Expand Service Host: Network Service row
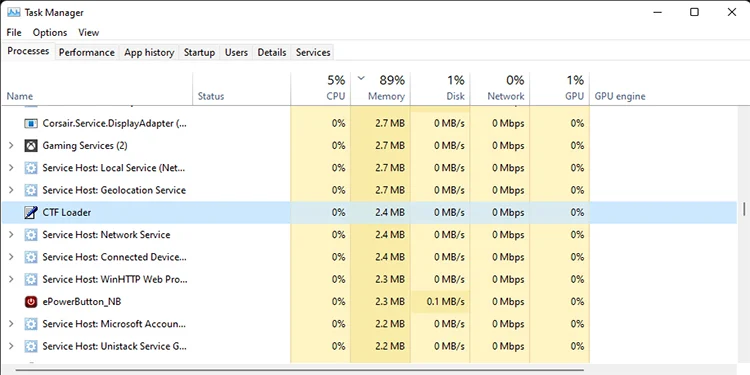 (11, 235)
